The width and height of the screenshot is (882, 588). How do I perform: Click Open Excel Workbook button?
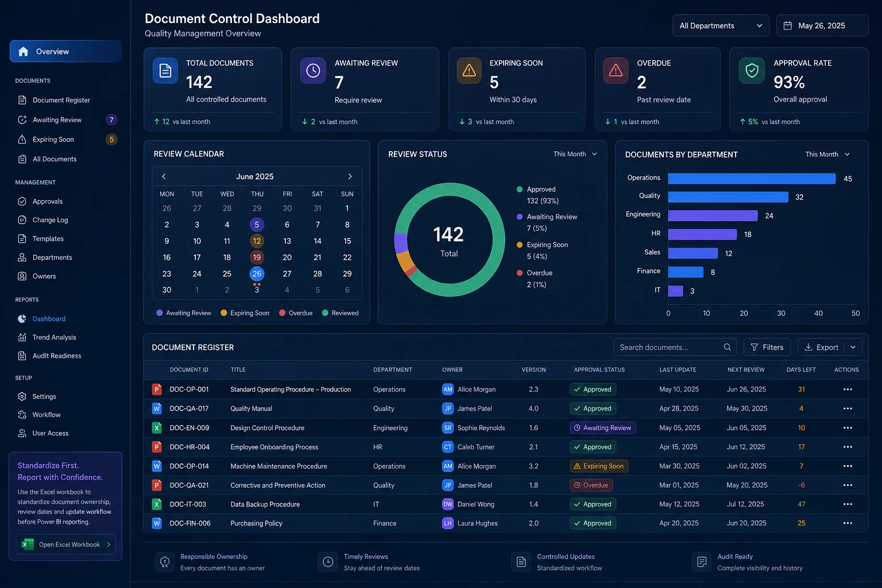click(66, 544)
